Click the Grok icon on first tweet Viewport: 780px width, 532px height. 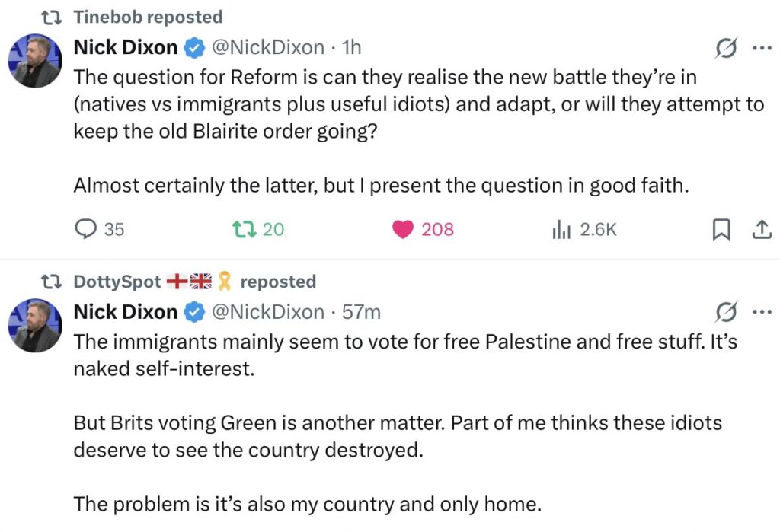tap(725, 48)
